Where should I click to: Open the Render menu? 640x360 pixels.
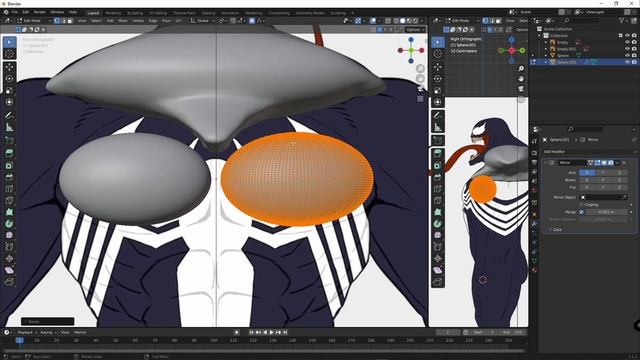40,12
